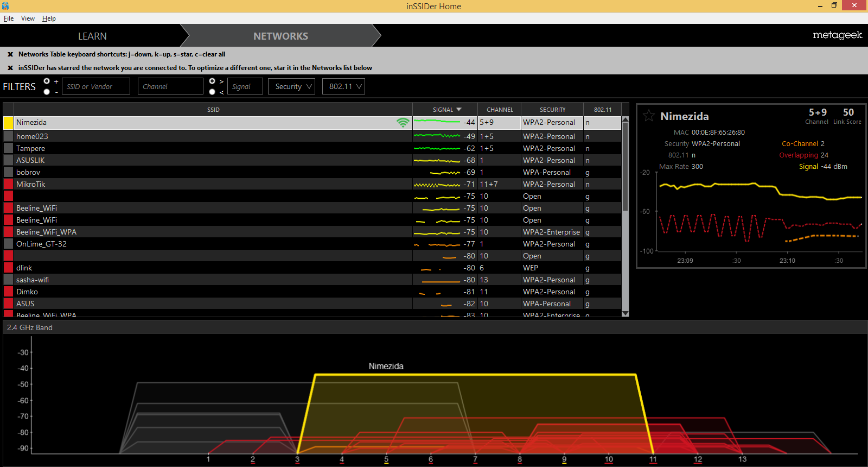Click the metageek logo
This screenshot has width=868, height=467.
[837, 35]
